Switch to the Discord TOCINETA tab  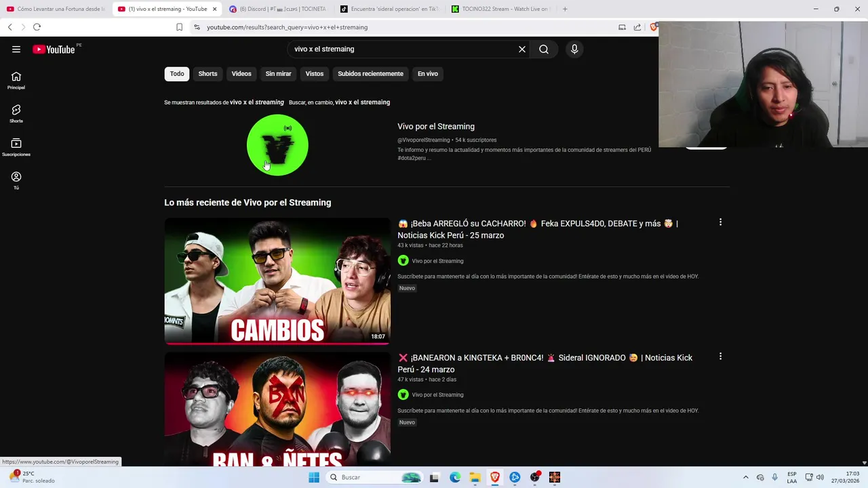pyautogui.click(x=277, y=9)
